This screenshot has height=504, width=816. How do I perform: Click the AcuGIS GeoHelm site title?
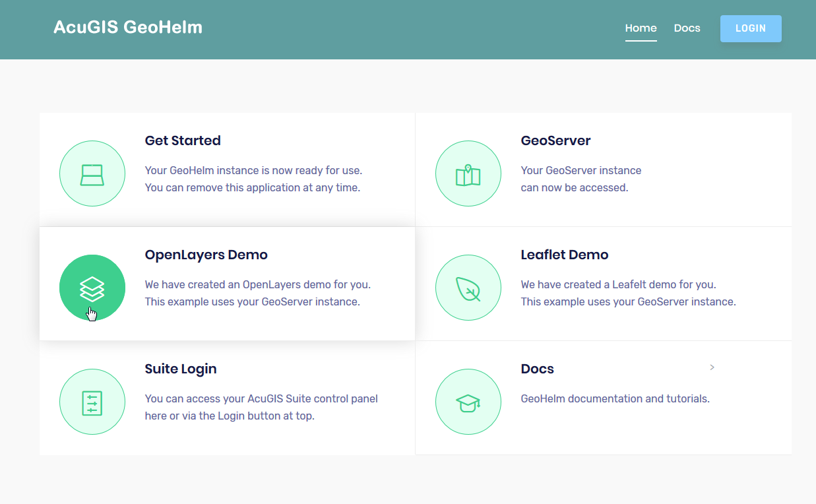(128, 27)
